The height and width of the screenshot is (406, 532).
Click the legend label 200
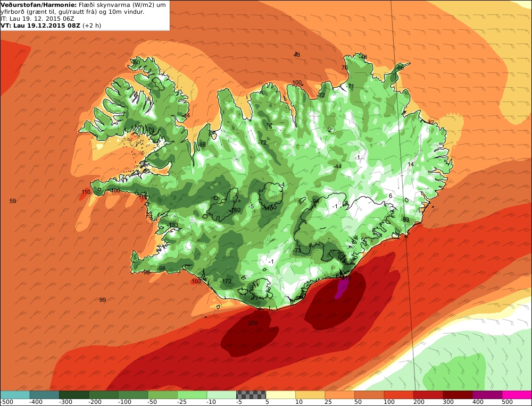(x=419, y=402)
